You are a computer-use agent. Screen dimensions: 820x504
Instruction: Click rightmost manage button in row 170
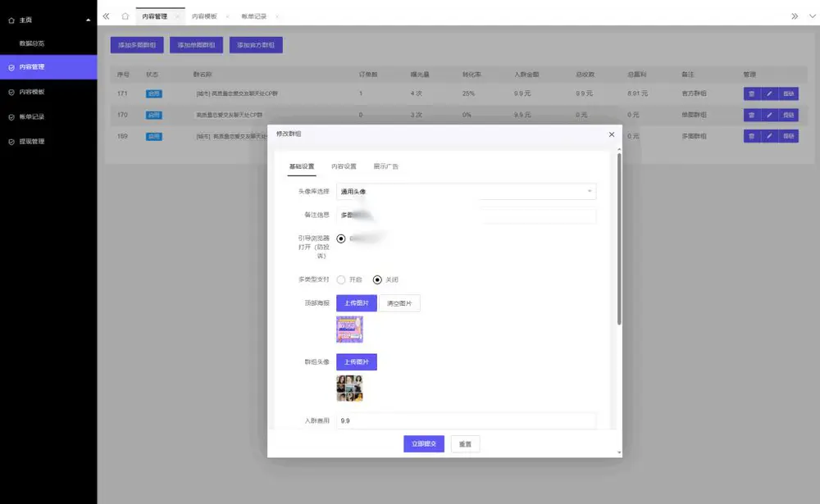(x=789, y=115)
